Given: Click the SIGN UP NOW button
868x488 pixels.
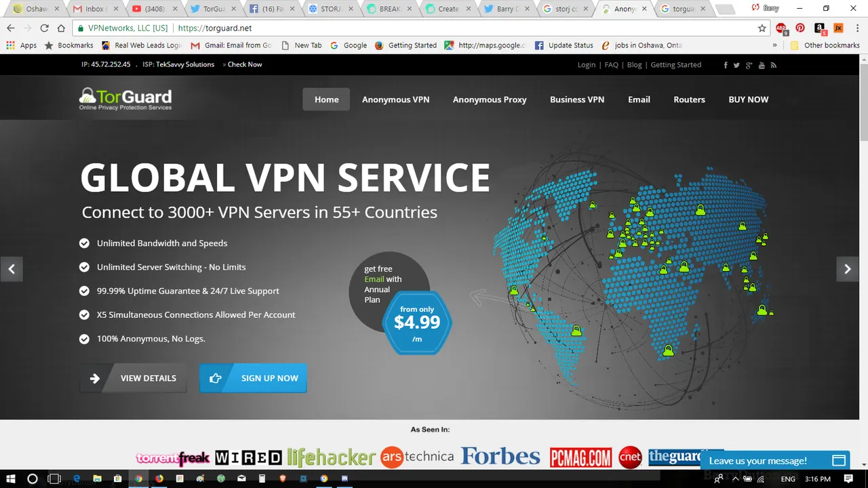Looking at the screenshot, I should (253, 378).
